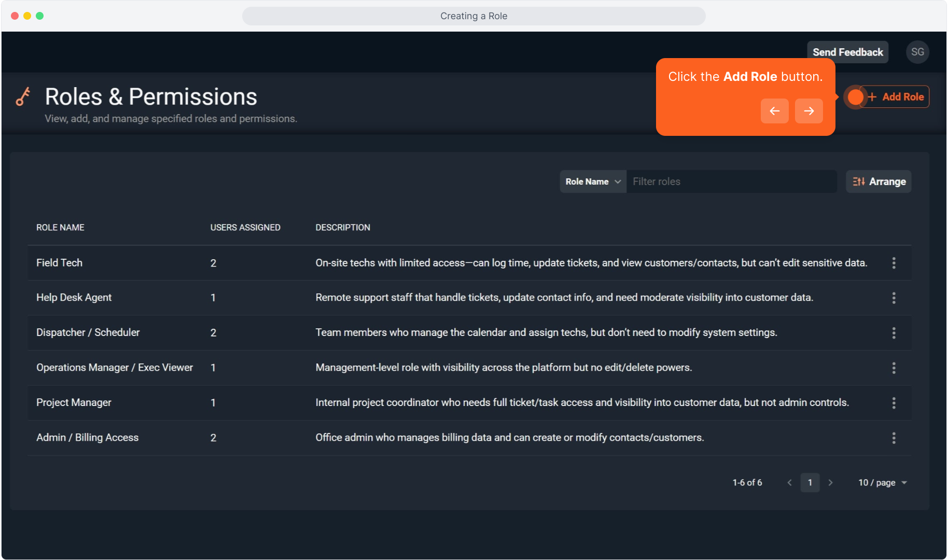Open the Field Tech row options menu
Image resolution: width=948 pixels, height=560 pixels.
(894, 263)
